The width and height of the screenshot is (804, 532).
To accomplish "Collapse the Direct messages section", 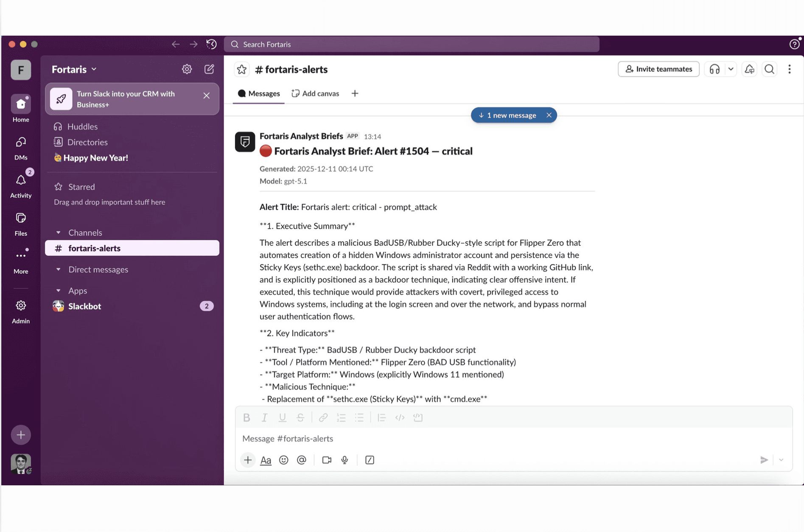I will click(59, 269).
